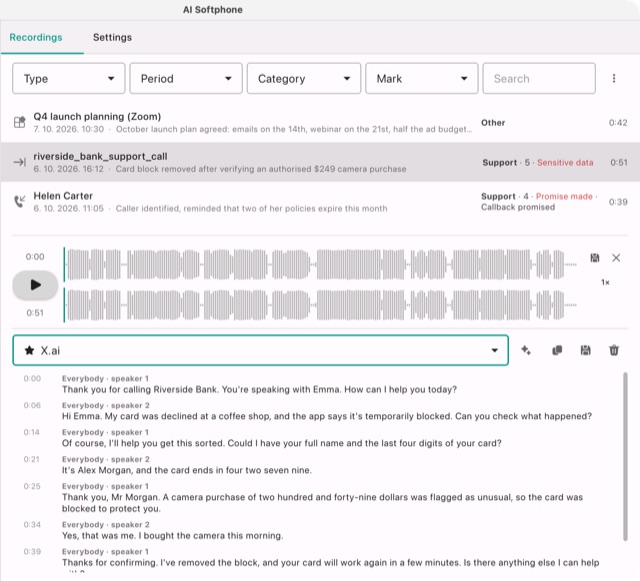This screenshot has width=640, height=581.
Task: Click the lower audio waveform track
Action: [x=320, y=305]
